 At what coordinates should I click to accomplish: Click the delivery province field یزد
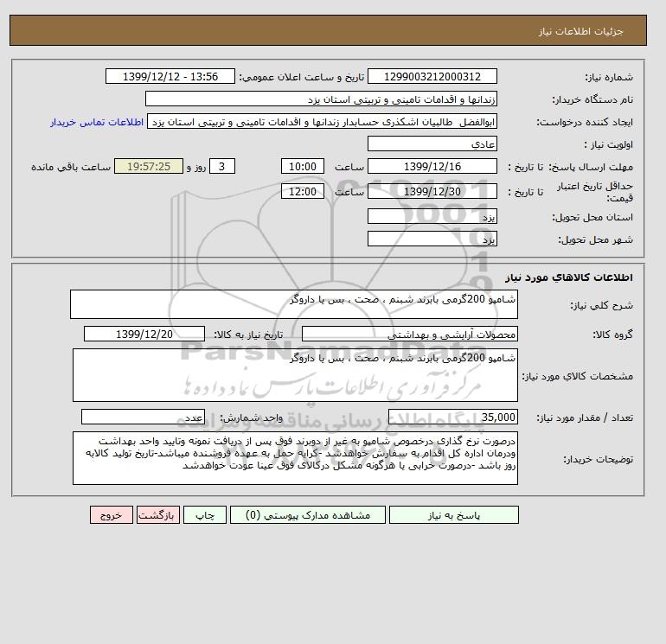pyautogui.click(x=432, y=216)
